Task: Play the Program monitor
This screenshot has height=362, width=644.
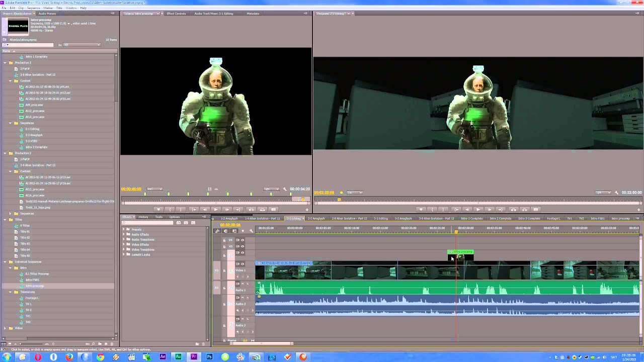Action: [478, 210]
